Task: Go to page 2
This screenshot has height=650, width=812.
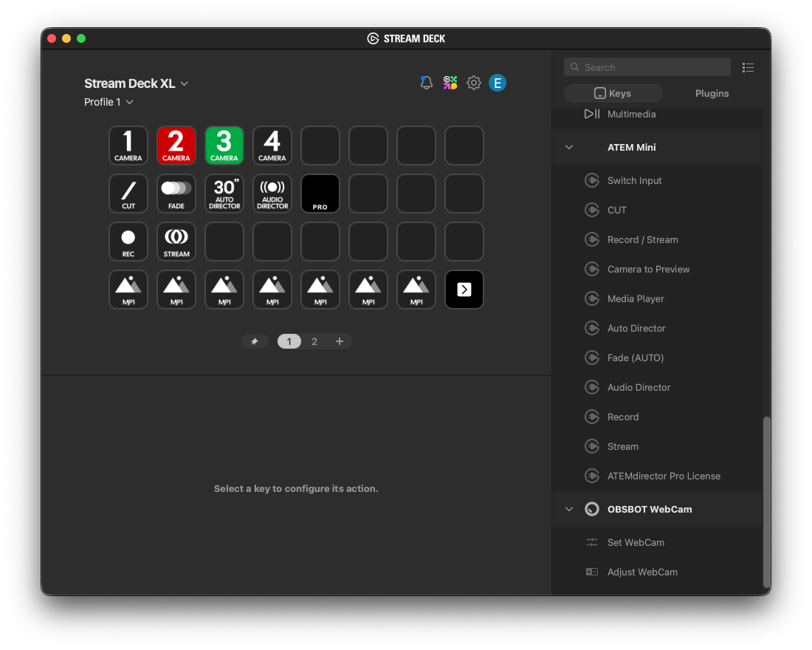Action: click(x=314, y=341)
